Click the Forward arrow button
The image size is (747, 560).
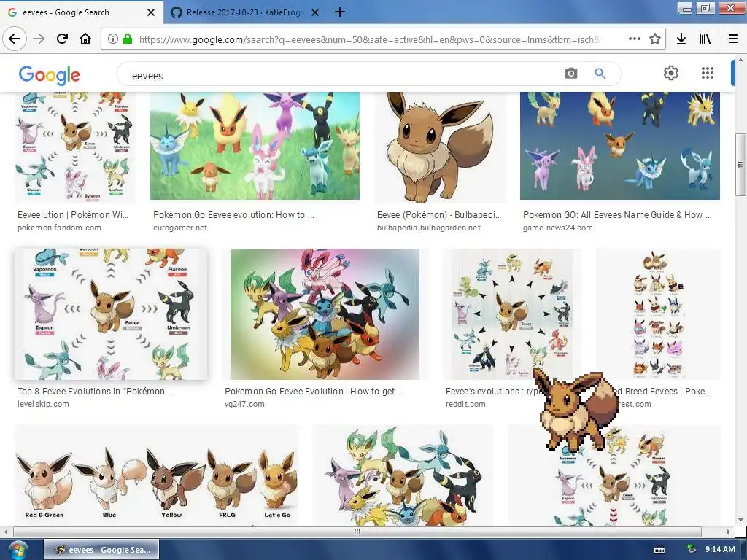pyautogui.click(x=39, y=39)
